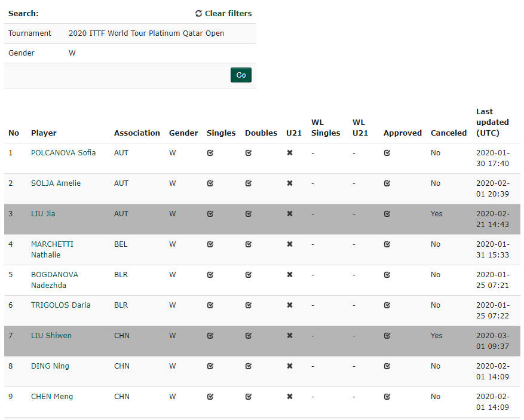
Task: Toggle Singles checkbox for POLCANOVA Sofia
Action: pos(210,153)
